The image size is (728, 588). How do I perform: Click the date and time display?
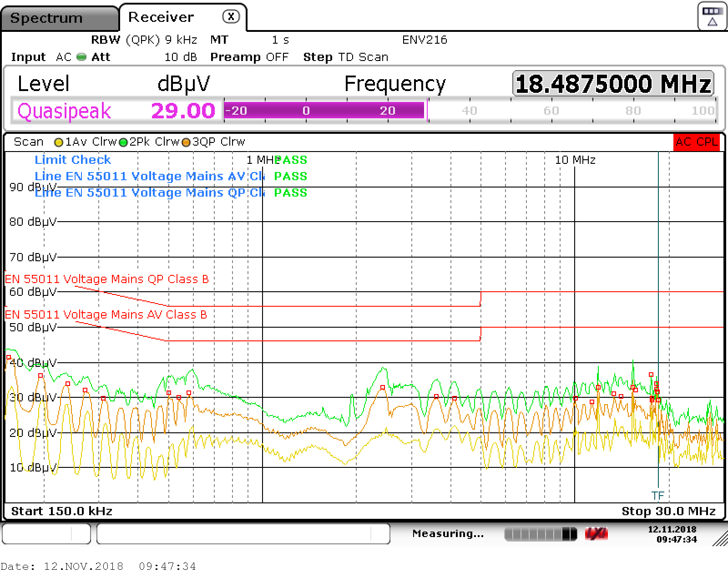coord(672,534)
